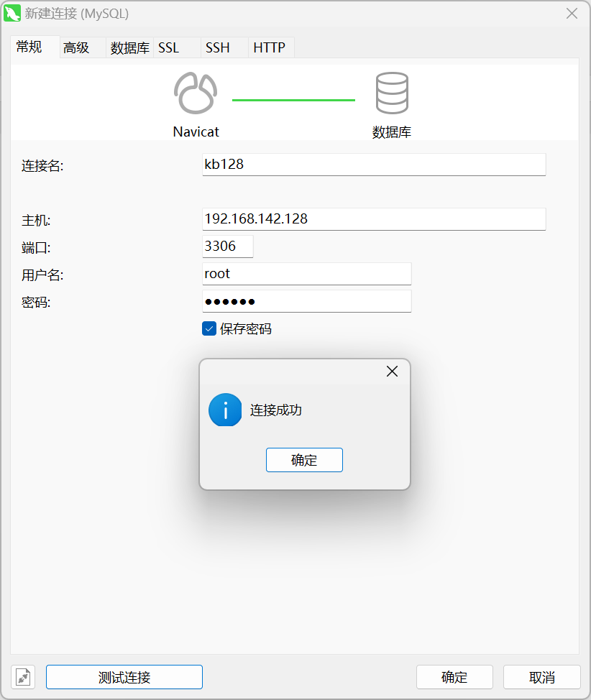The width and height of the screenshot is (591, 700).
Task: Click the 主机 field with 192.168.142.128
Action: click(374, 218)
